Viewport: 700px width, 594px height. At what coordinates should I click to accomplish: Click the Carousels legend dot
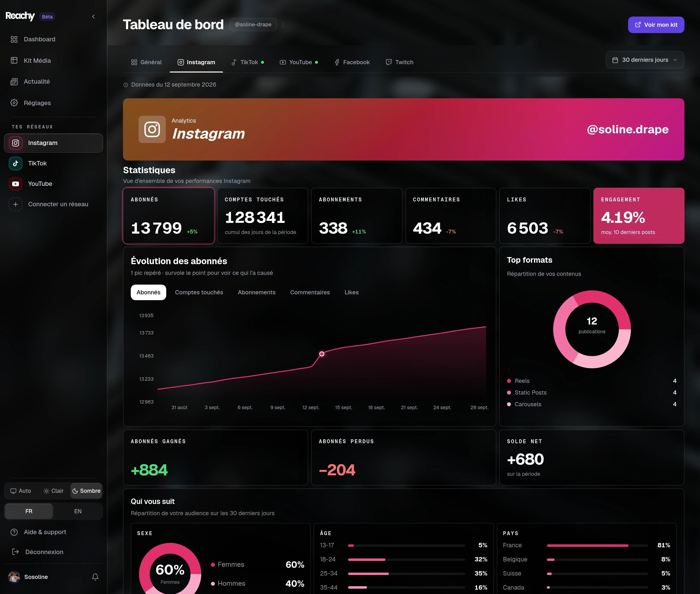[509, 405]
